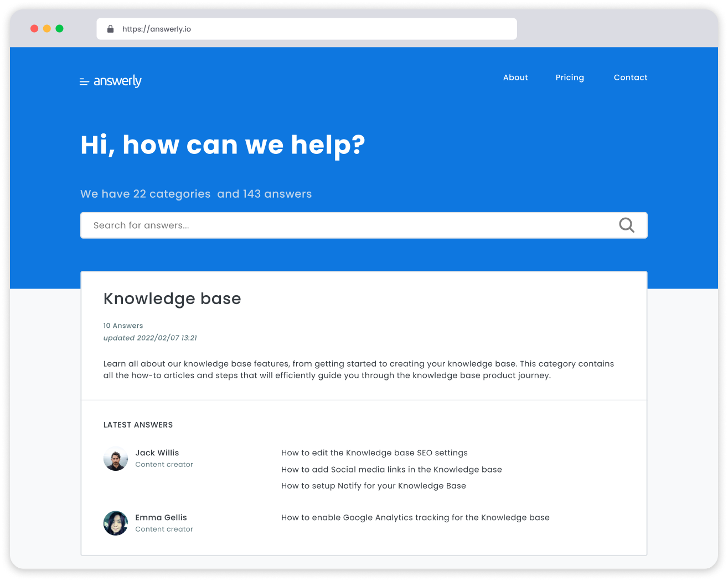Click Jack Willis's avatar photo
This screenshot has height=581, width=728.
click(x=116, y=459)
